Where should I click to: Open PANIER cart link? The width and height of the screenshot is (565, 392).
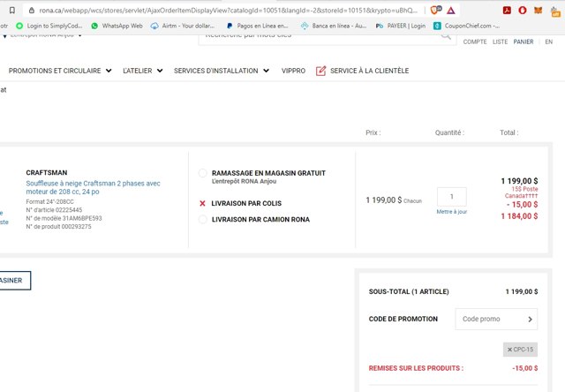(x=524, y=41)
